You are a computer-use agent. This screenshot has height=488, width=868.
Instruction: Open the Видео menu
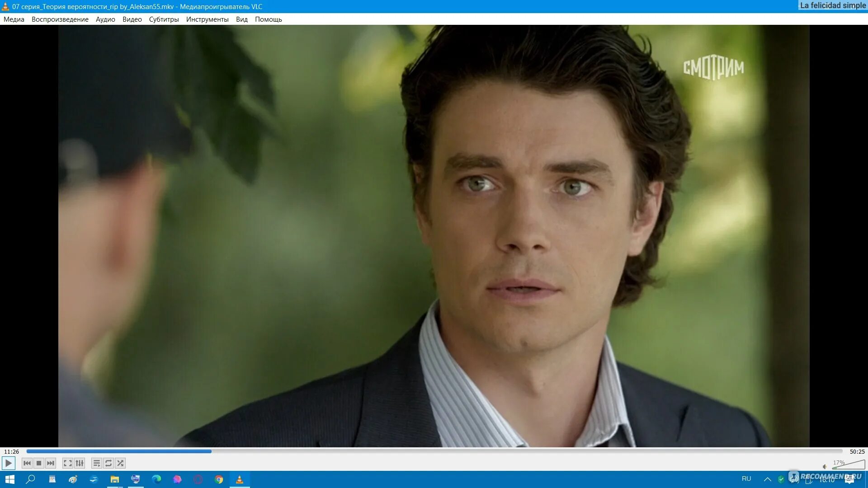132,19
